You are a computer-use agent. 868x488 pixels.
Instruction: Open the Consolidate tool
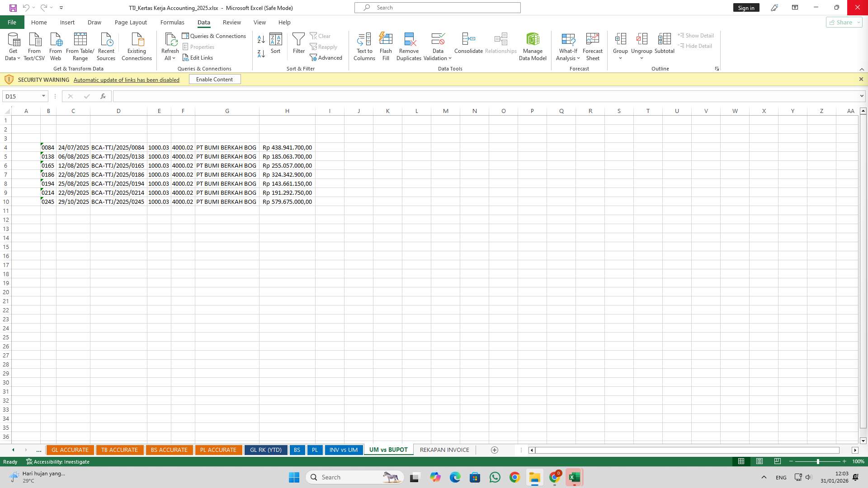click(x=468, y=43)
